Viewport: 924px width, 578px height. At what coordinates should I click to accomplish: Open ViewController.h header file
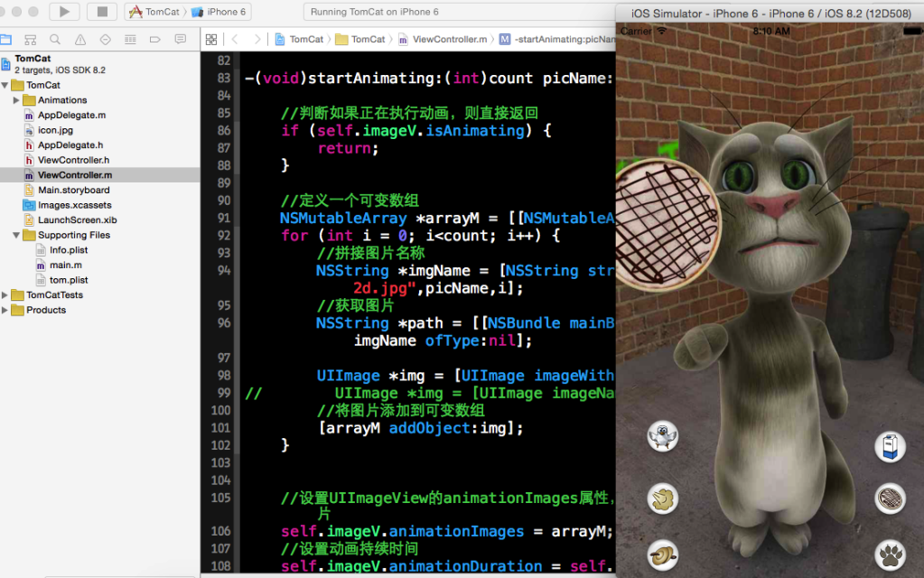click(74, 160)
